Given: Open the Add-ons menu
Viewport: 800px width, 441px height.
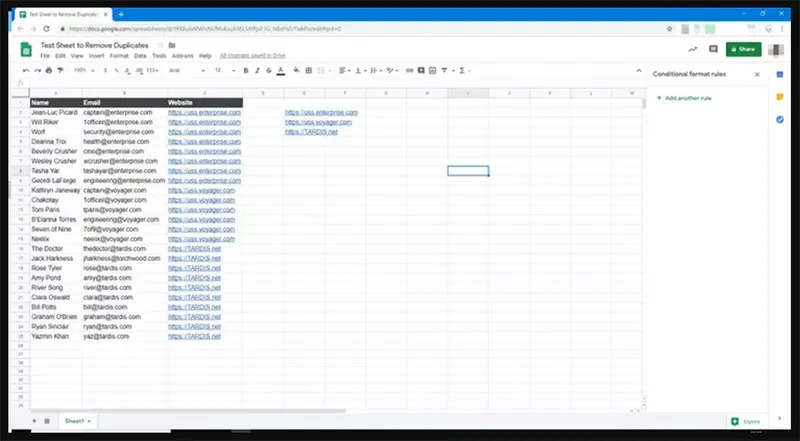Looking at the screenshot, I should pos(183,56).
